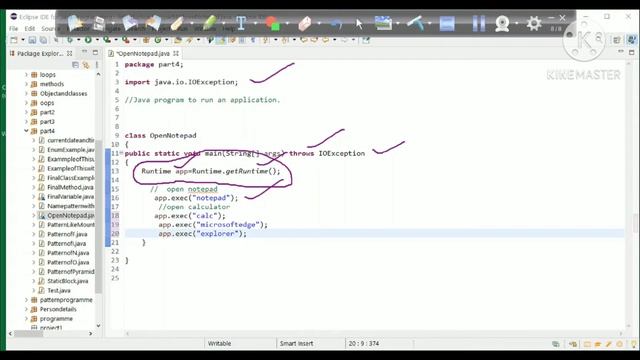Expand the Persondetails package
The width and height of the screenshot is (640, 360).
26,309
